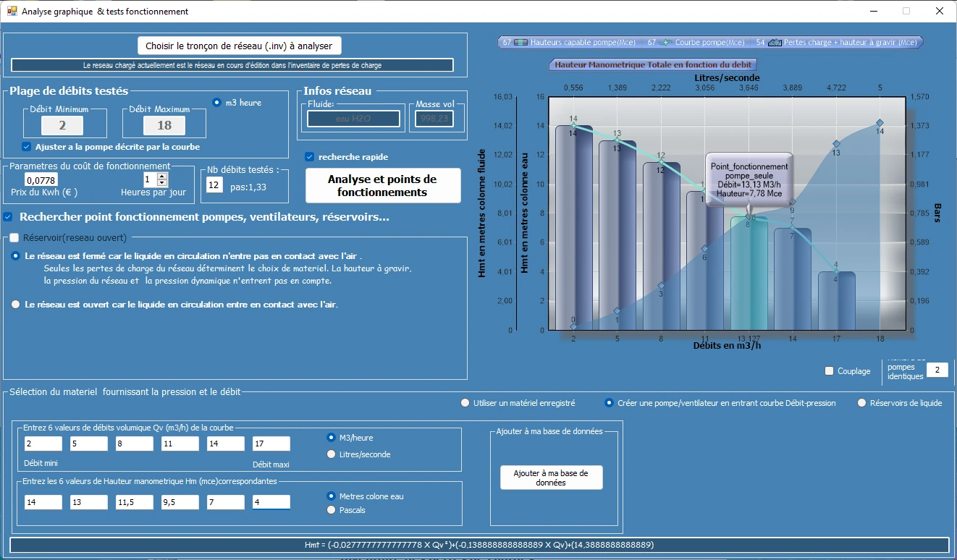
Task: Toggle Rechercher point fonctionnement pompes checkbox
Action: (8, 216)
